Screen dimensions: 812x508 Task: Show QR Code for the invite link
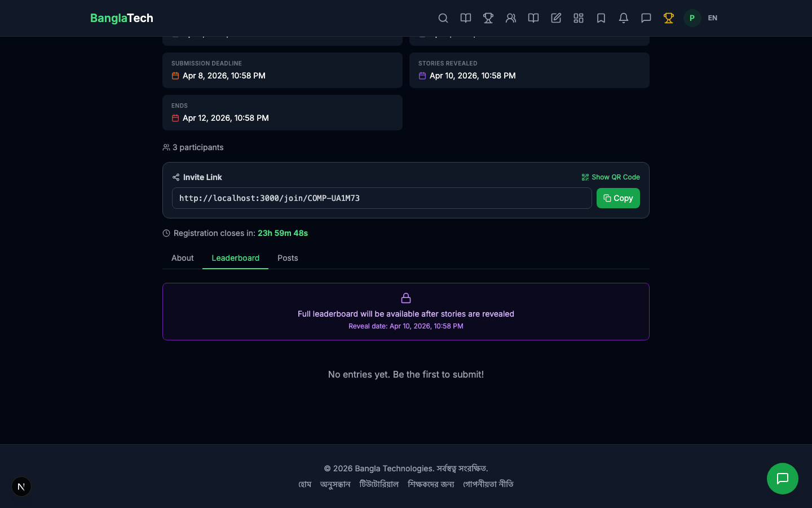tap(611, 177)
